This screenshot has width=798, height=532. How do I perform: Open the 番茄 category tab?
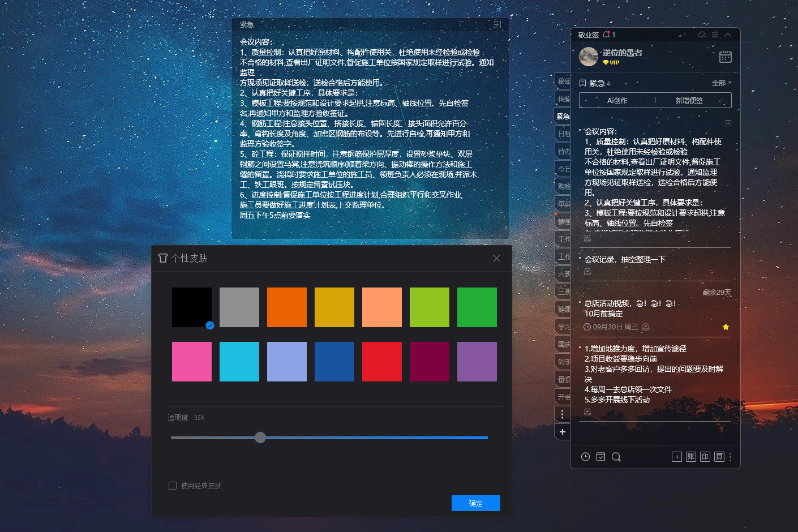pyautogui.click(x=563, y=379)
